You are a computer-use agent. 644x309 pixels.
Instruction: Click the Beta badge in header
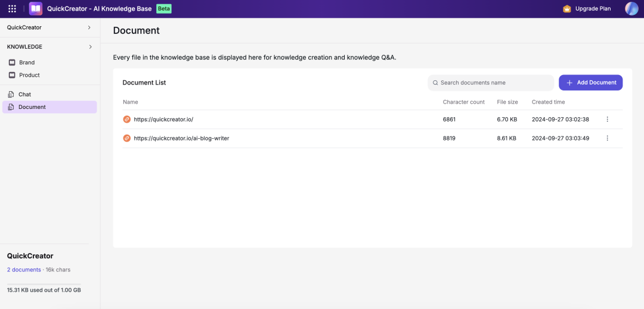164,8
